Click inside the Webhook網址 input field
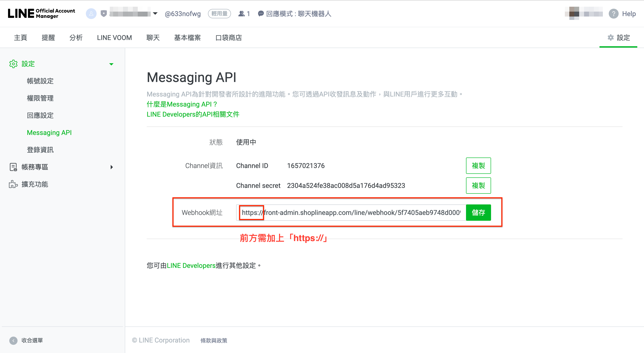Screen dimensions: 644x353 (350, 213)
